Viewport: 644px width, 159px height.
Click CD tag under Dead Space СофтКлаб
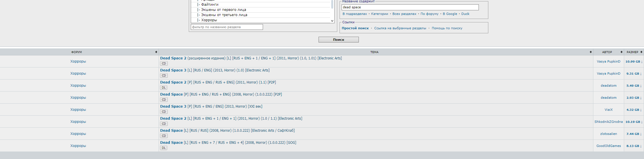click(164, 136)
